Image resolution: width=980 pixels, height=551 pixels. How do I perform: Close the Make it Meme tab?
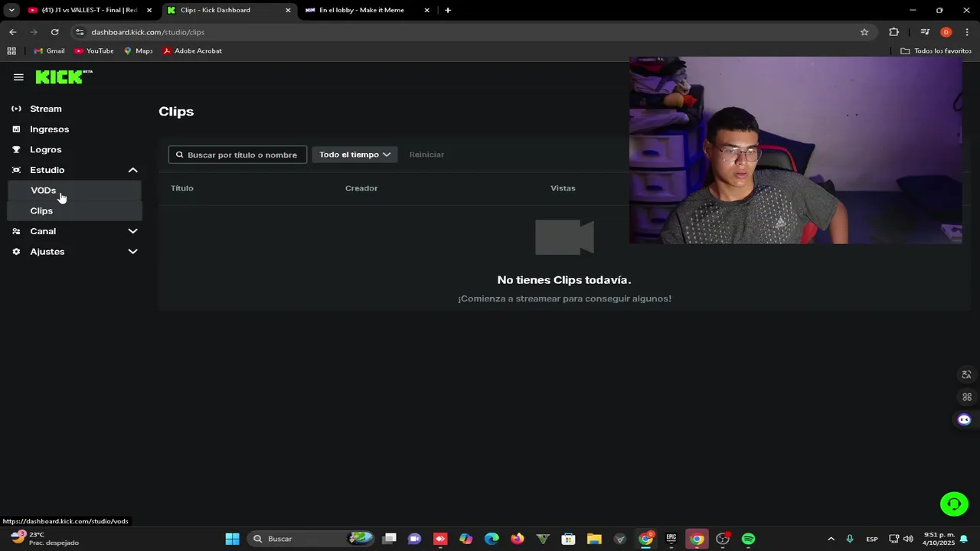click(427, 10)
